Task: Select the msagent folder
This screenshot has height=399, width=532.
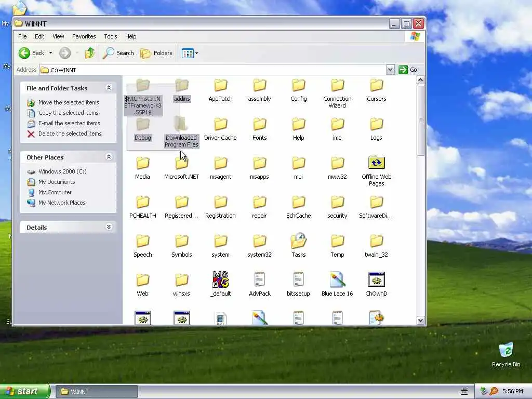Action: [220, 168]
